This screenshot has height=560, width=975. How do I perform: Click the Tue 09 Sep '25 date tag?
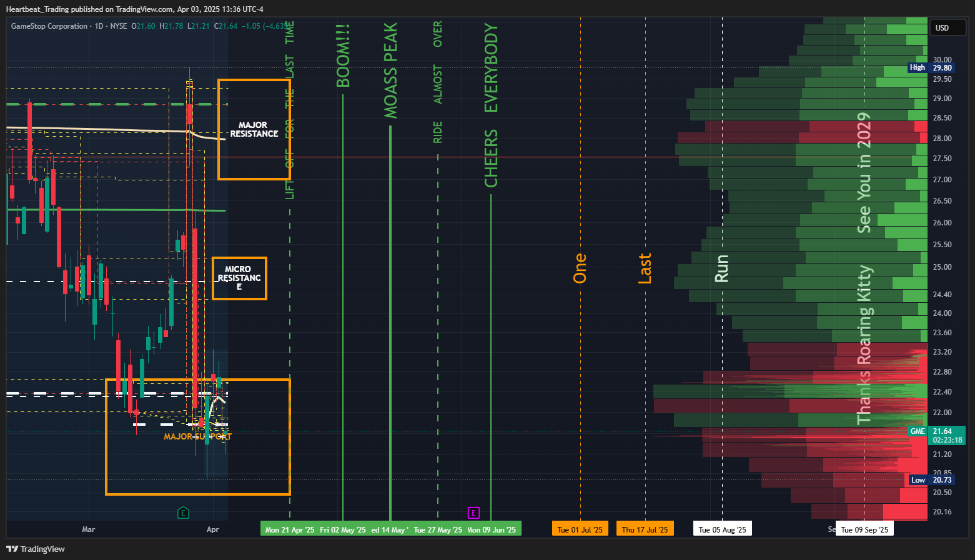pos(864,529)
